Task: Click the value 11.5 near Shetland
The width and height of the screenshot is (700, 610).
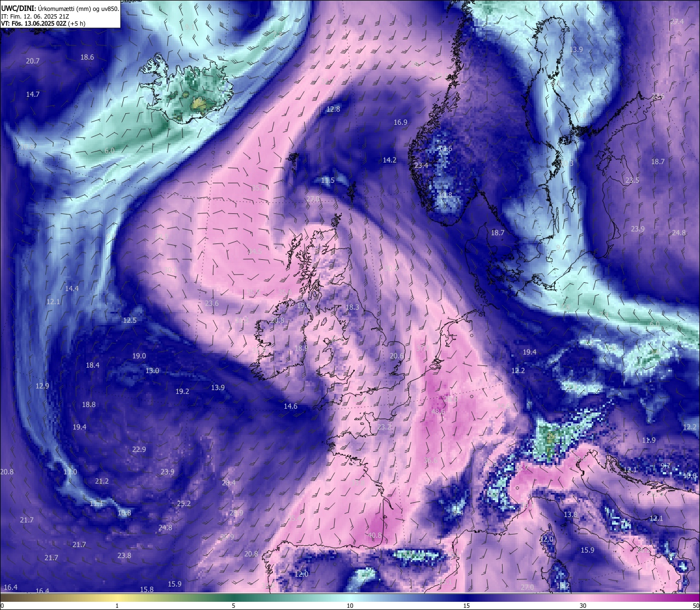Action: click(328, 180)
